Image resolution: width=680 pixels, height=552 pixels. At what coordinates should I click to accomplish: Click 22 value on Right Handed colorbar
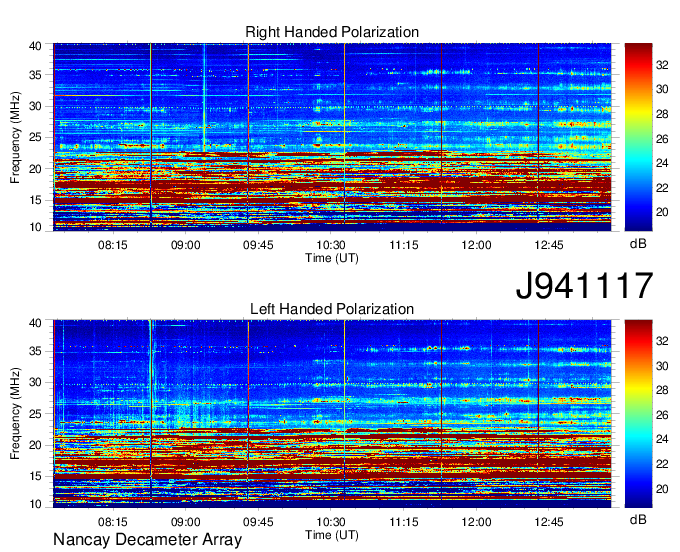662,188
